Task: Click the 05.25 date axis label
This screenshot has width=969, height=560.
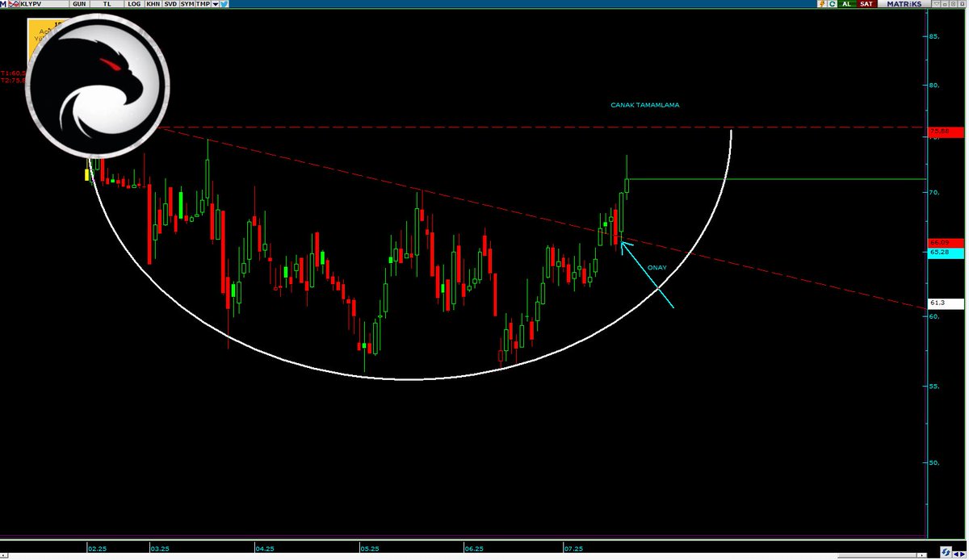Action: tap(370, 548)
